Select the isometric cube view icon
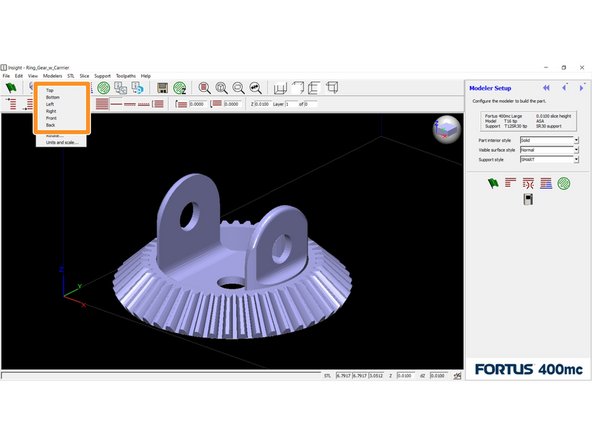The width and height of the screenshot is (592, 444). coord(332,88)
